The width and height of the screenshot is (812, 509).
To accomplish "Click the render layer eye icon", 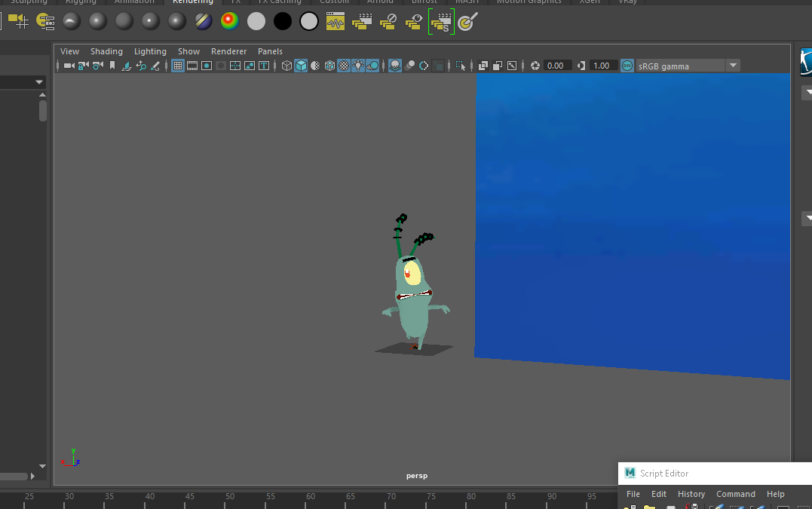I will tap(415, 21).
